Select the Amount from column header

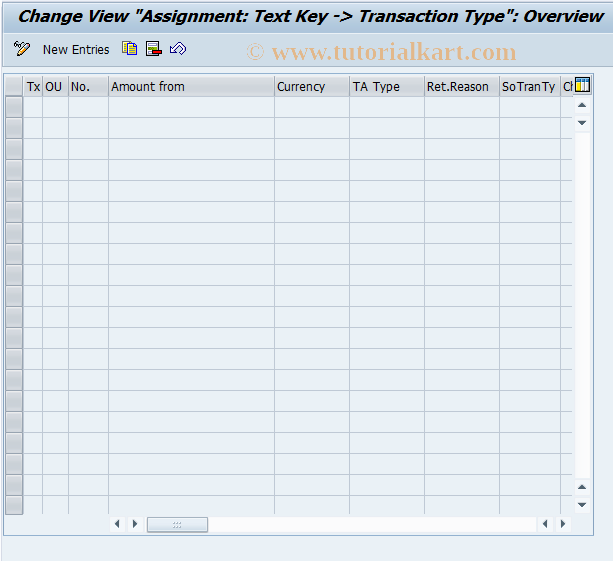pyautogui.click(x=192, y=86)
